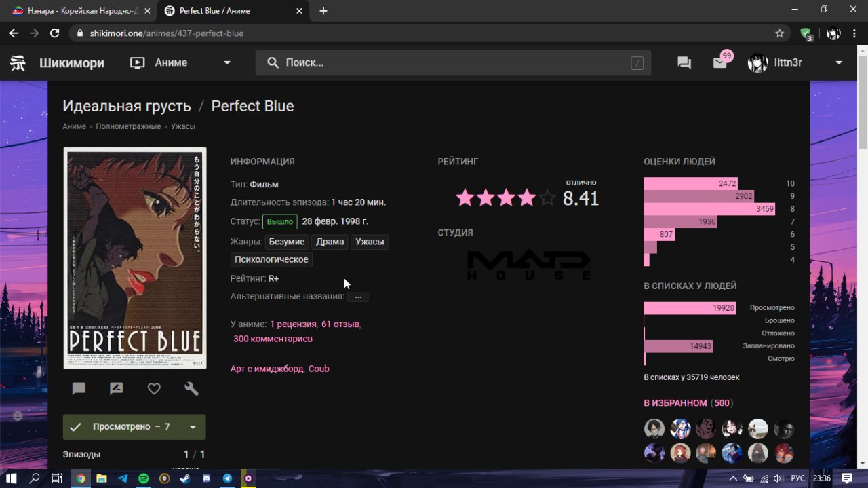868x488 pixels.
Task: Close the Perfect Blue browser tab
Action: [x=298, y=11]
